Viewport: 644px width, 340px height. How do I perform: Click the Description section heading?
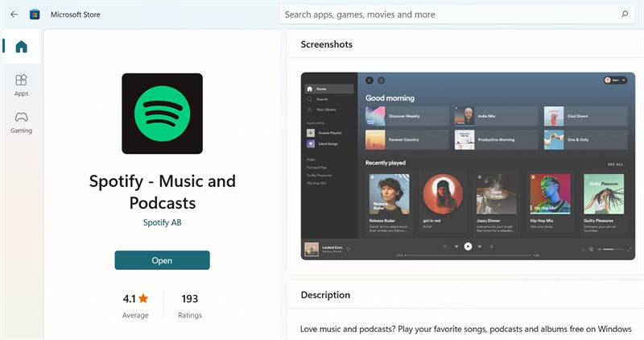(x=325, y=295)
